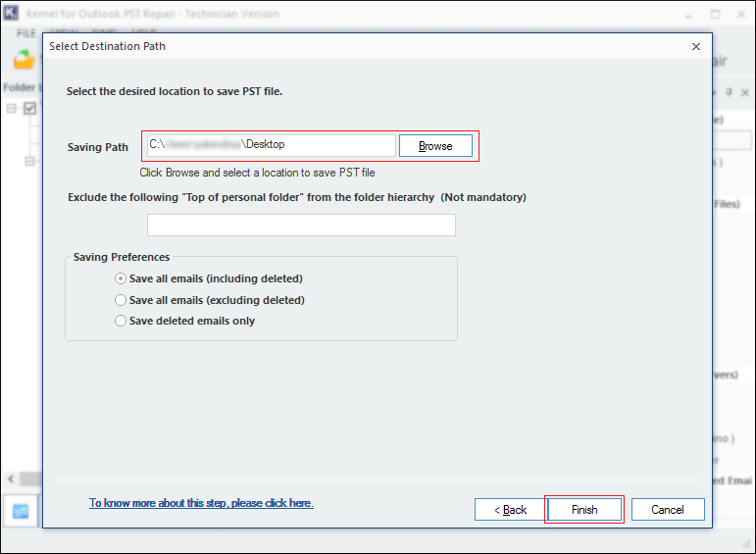The width and height of the screenshot is (756, 554).
Task: Click left arrow of folder list scrollbar
Action: click(11, 478)
